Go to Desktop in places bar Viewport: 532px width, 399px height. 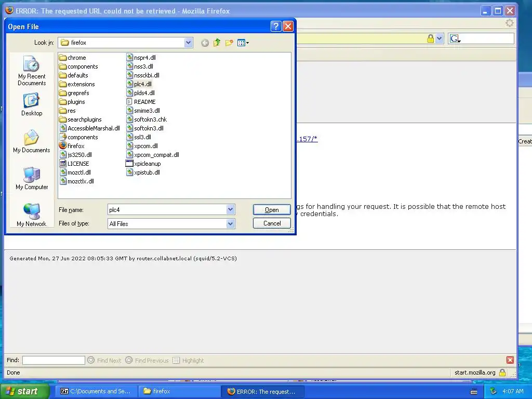click(x=32, y=105)
